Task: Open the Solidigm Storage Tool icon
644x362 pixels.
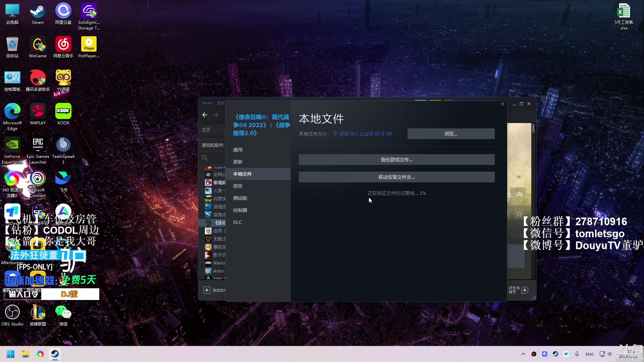Action: [x=89, y=17]
